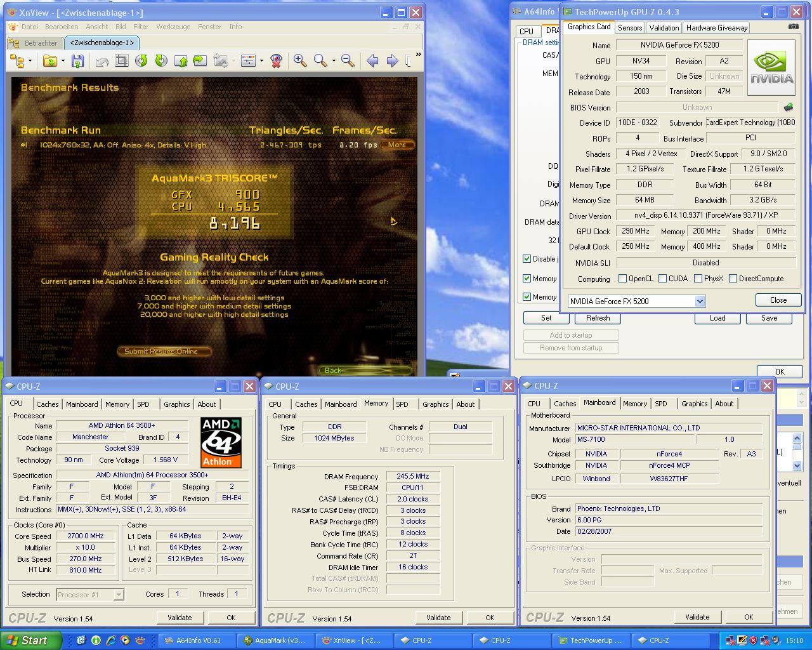The width and height of the screenshot is (812, 650).
Task: Select the crop tool icon in XnView
Action: click(121, 61)
